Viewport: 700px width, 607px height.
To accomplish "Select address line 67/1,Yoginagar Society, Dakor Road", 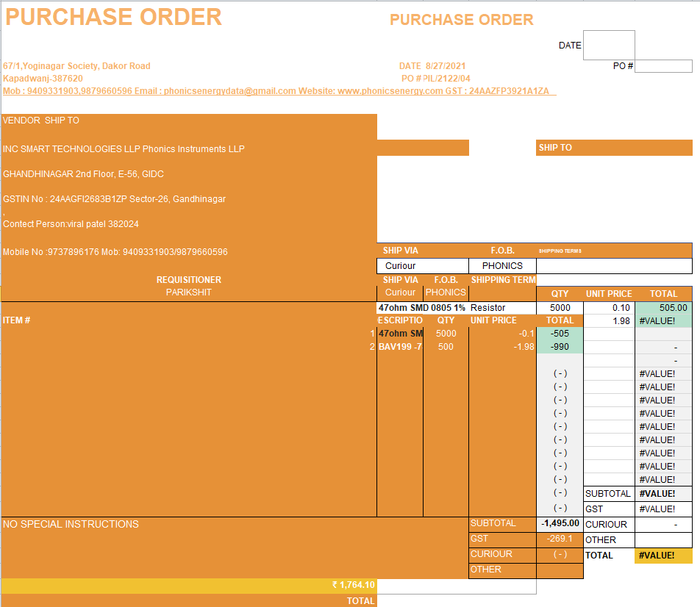I will point(76,66).
